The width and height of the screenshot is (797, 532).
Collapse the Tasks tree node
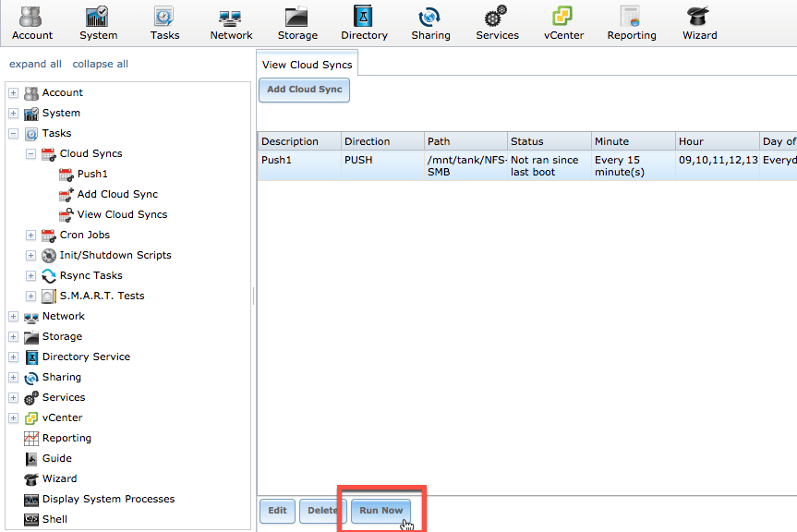tap(14, 134)
